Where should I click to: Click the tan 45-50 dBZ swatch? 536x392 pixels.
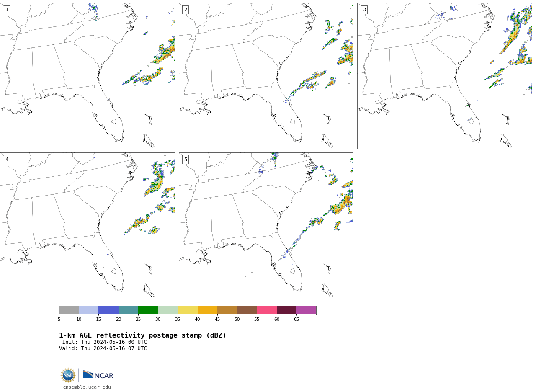click(227, 310)
